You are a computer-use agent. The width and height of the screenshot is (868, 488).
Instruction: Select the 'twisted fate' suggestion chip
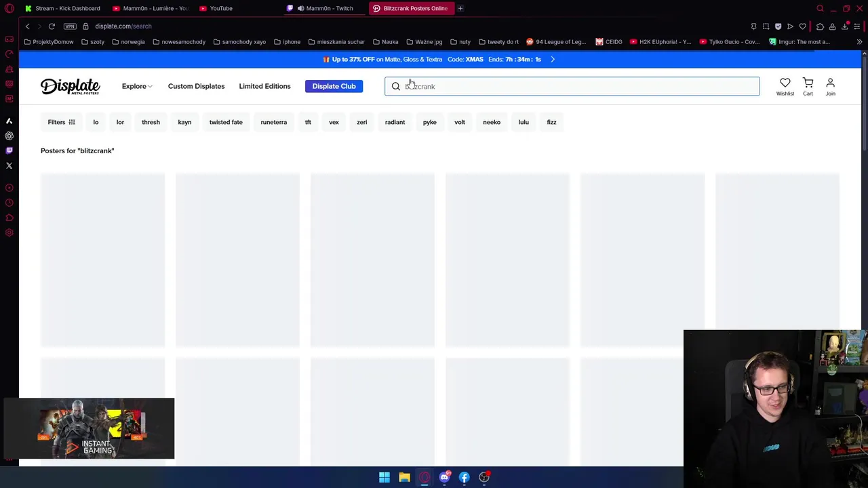[x=226, y=122]
